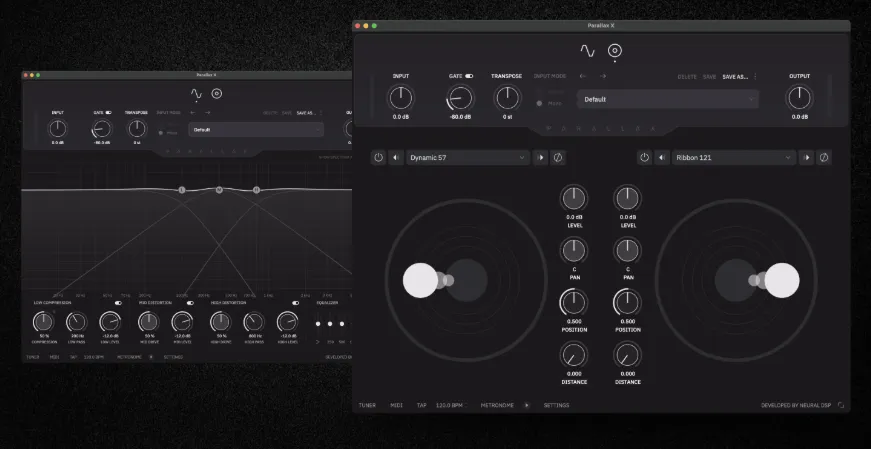Open the three-dot preset menu in front window
The width and height of the screenshot is (871, 449).
[755, 77]
